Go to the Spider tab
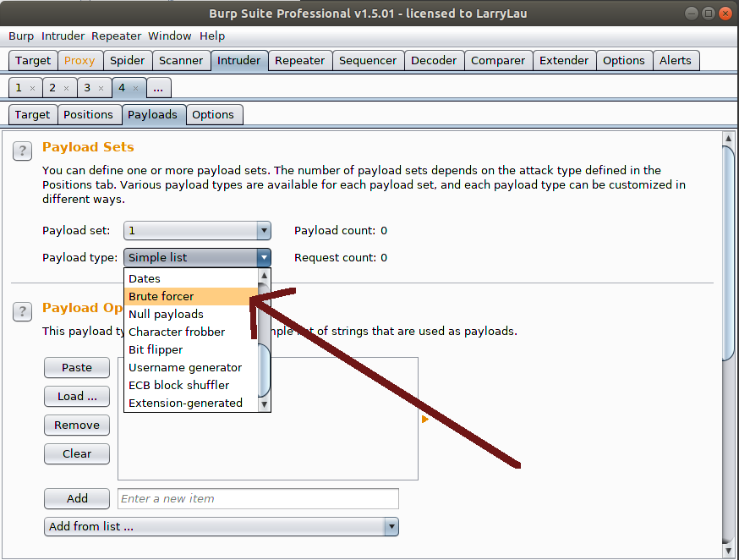The image size is (739, 560). (127, 61)
